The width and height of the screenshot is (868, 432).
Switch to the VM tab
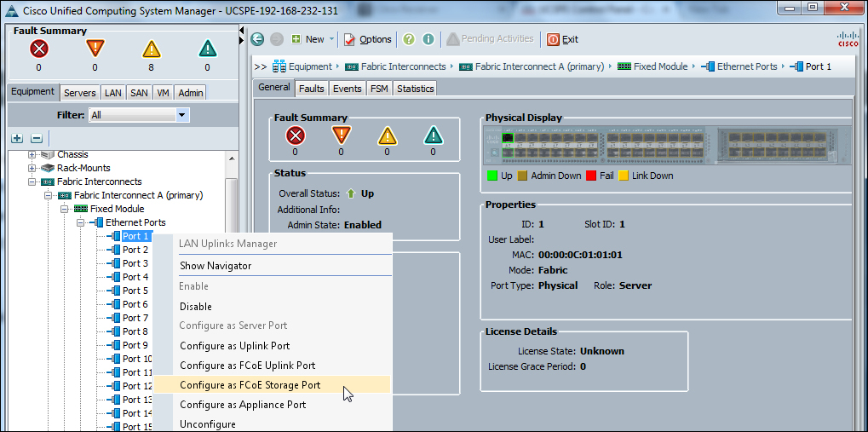tap(163, 93)
